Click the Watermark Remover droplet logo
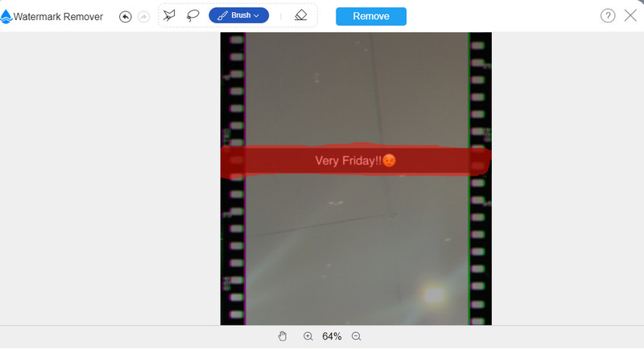The image size is (644, 349). (6, 16)
